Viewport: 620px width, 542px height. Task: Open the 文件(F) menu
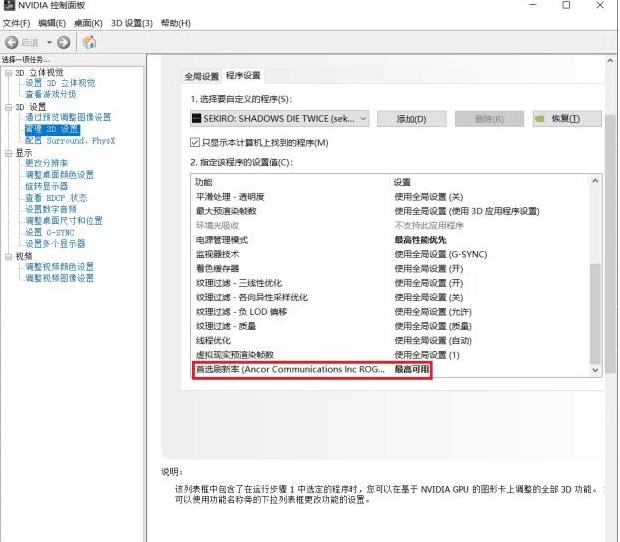[x=16, y=23]
